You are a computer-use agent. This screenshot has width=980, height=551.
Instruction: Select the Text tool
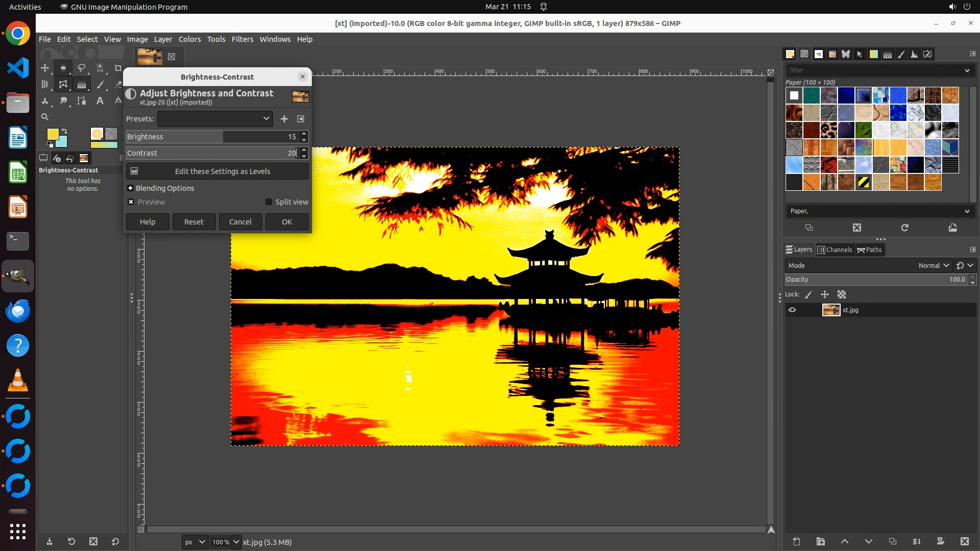point(100,101)
